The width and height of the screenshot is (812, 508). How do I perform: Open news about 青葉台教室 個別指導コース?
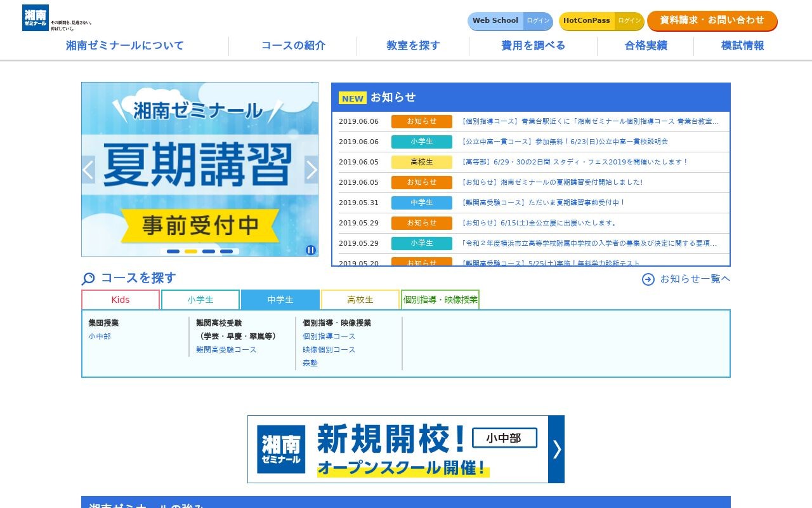coord(591,121)
